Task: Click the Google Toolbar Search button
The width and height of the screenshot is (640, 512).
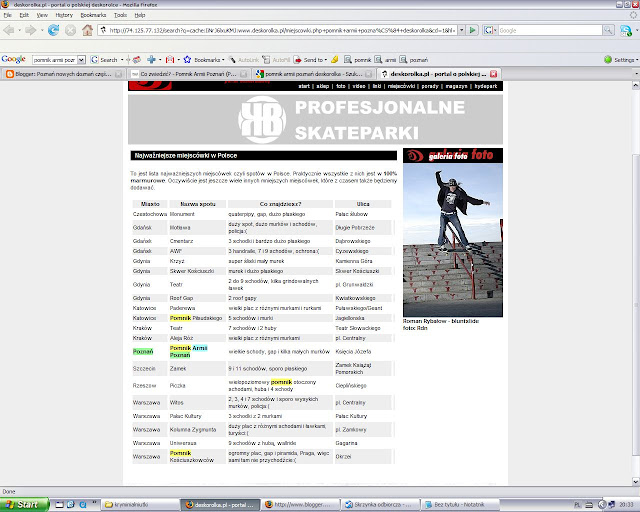Action: (104, 60)
